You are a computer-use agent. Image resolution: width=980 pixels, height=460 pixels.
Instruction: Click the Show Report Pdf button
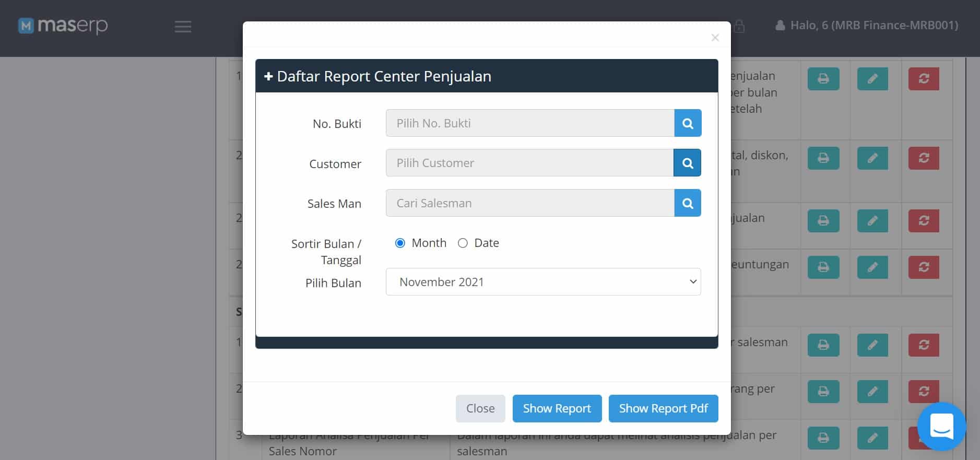point(663,408)
